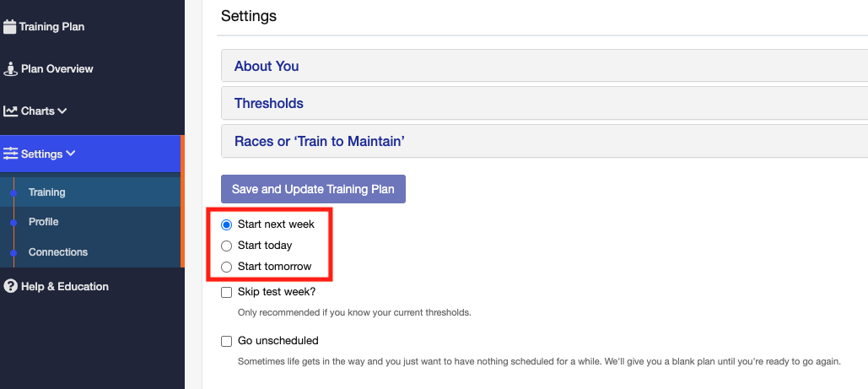Collapse the Settings menu chevron
868x389 pixels.
[70, 154]
